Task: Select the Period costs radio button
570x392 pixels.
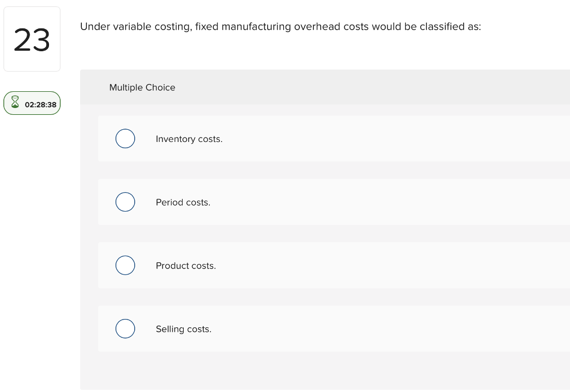Action: (x=125, y=202)
